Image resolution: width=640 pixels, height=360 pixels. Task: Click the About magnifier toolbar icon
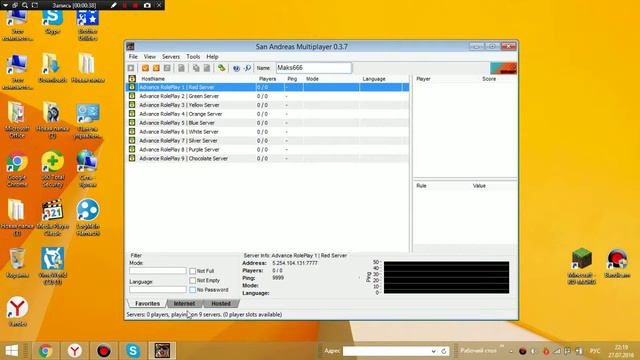tap(247, 68)
